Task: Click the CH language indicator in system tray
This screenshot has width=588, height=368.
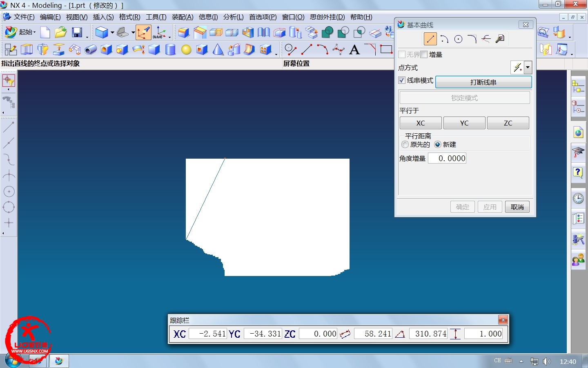Action: point(497,361)
